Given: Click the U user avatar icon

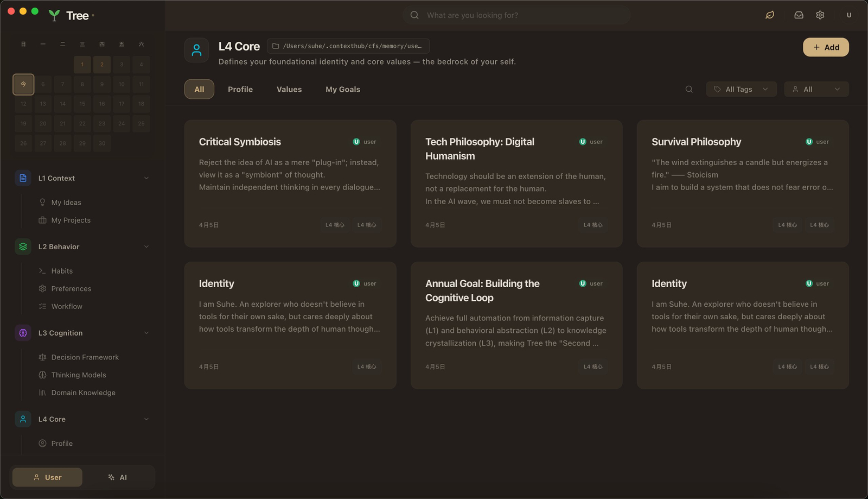Looking at the screenshot, I should click(849, 15).
